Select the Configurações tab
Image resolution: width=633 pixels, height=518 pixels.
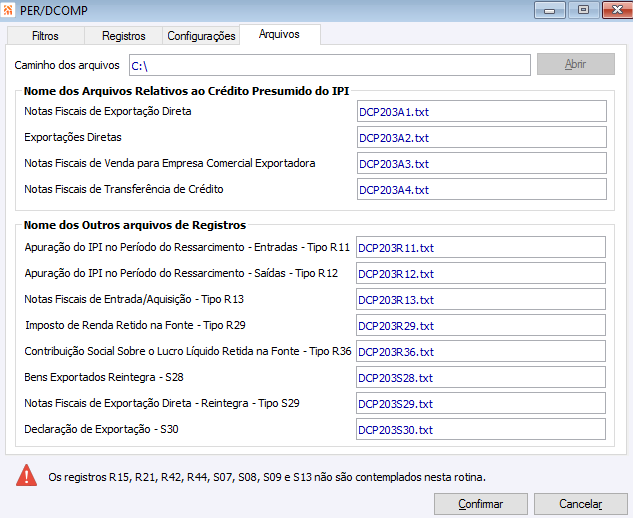click(x=201, y=36)
